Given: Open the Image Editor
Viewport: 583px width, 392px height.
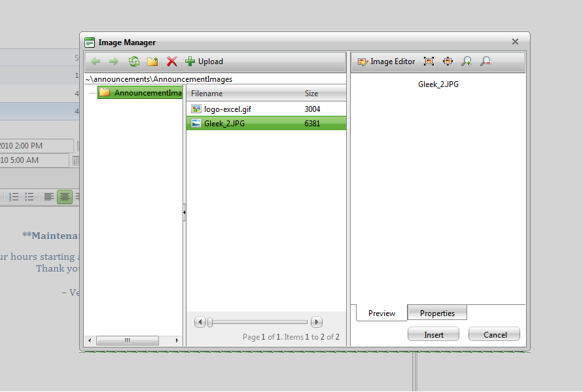Looking at the screenshot, I should click(386, 62).
